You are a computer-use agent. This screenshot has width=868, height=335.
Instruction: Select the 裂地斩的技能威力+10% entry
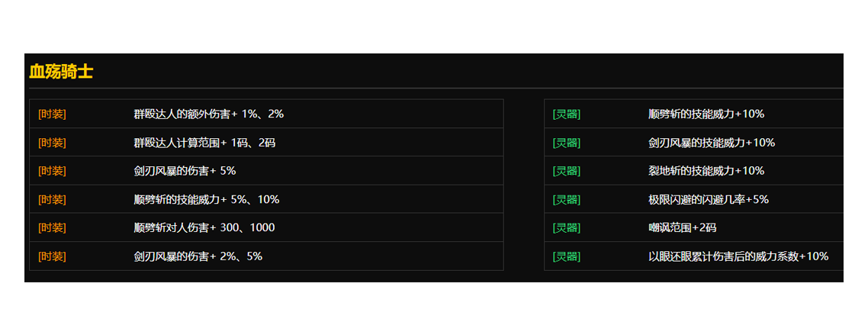click(x=706, y=171)
